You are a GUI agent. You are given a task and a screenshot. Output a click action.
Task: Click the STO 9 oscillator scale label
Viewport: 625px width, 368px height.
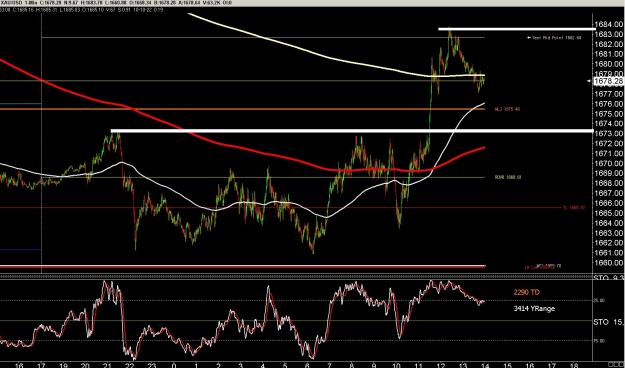(x=609, y=277)
